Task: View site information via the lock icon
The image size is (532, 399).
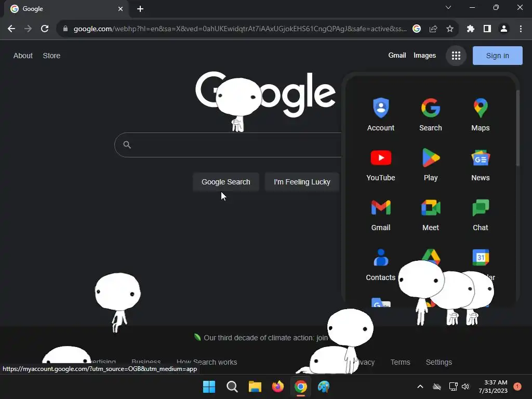Action: [x=65, y=29]
